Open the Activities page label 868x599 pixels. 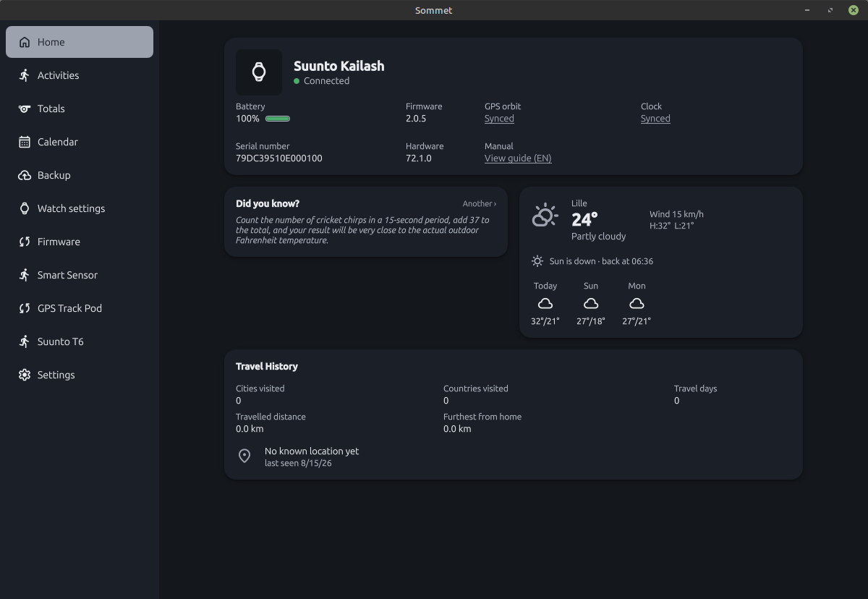[58, 75]
